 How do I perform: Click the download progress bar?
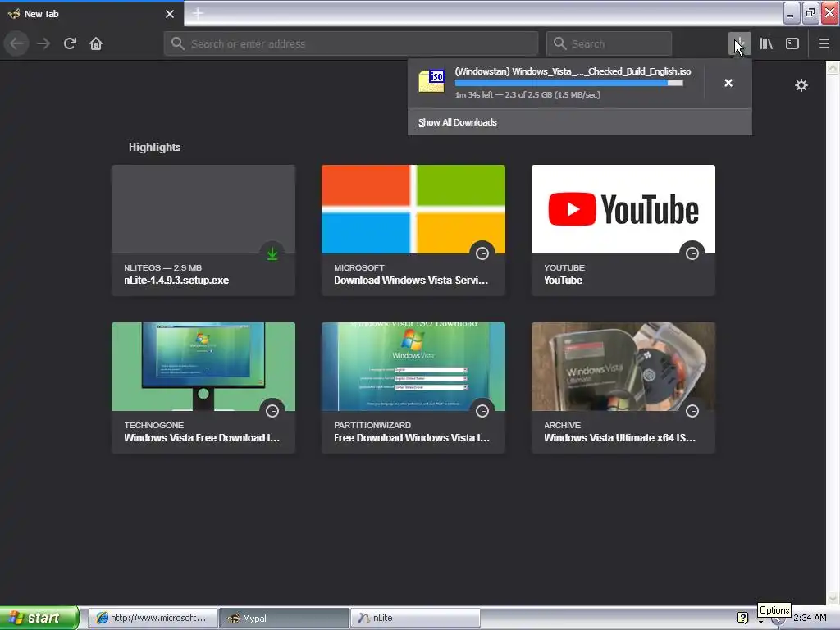(569, 83)
